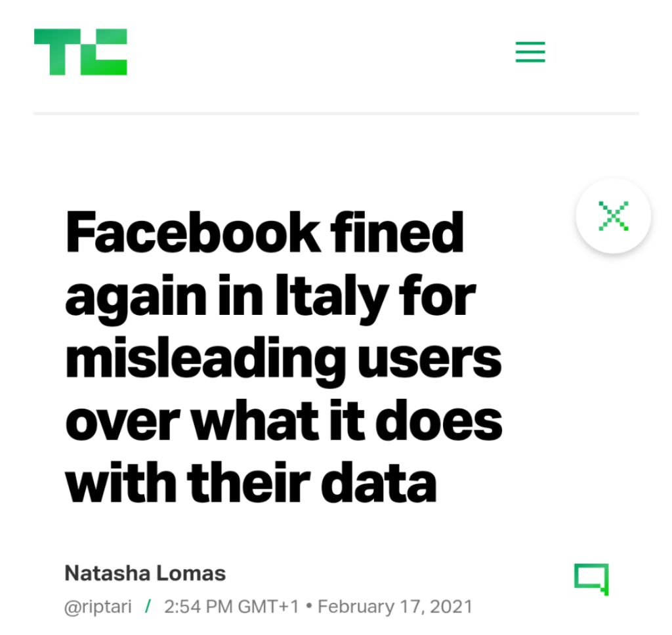This screenshot has width=672, height=635.
Task: Select the headline line "again in Italy for"
Action: pos(269,297)
